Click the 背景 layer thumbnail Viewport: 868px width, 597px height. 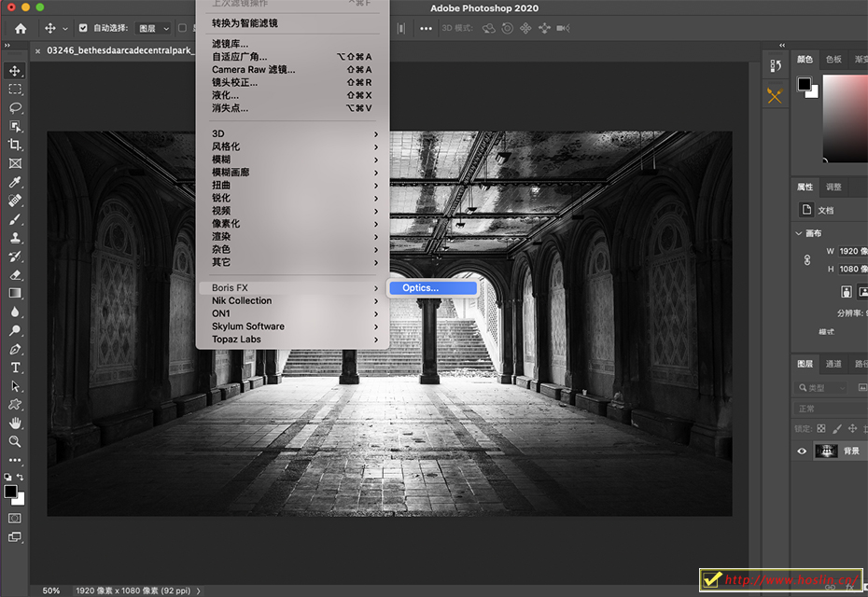(x=826, y=451)
